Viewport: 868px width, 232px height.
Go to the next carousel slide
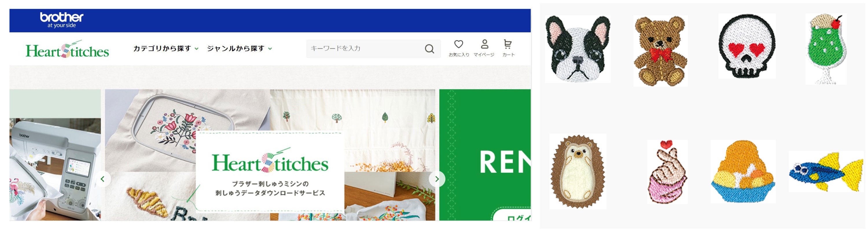click(437, 179)
